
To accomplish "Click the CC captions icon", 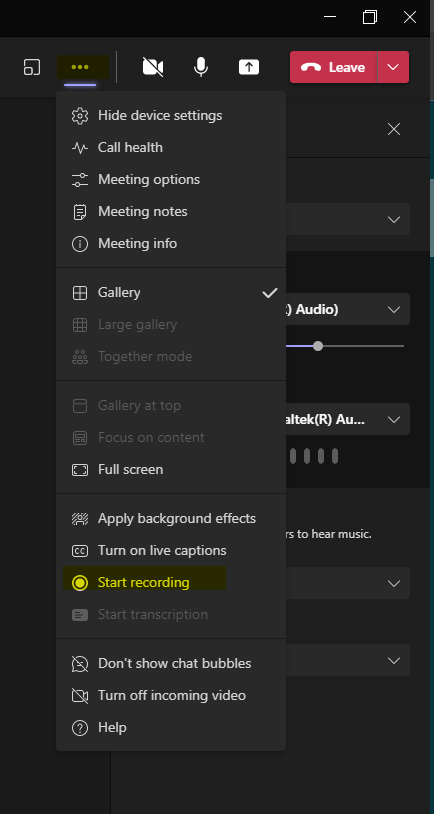I will (x=80, y=551).
